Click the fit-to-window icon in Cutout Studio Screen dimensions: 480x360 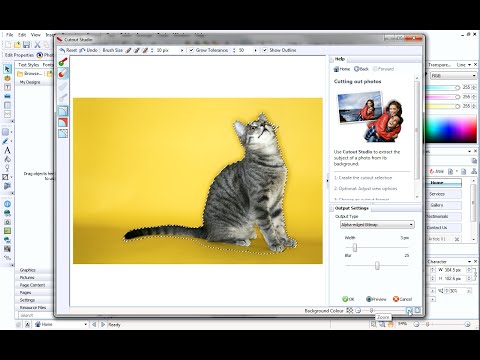[x=418, y=311]
